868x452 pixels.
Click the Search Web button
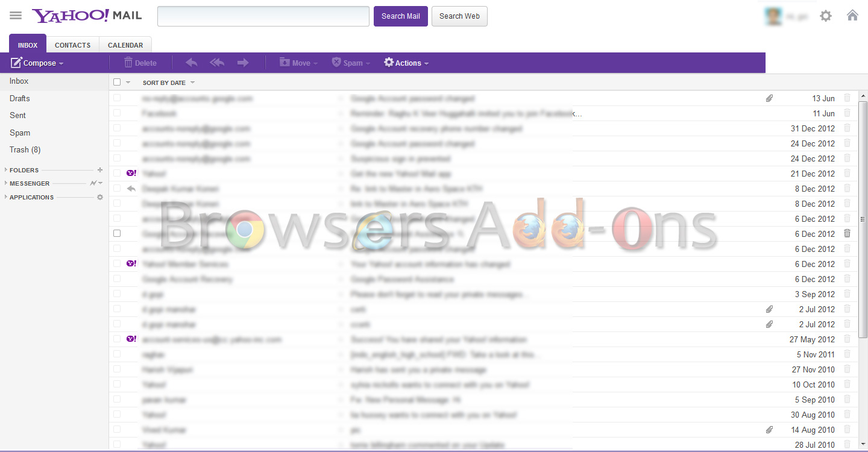click(x=459, y=16)
